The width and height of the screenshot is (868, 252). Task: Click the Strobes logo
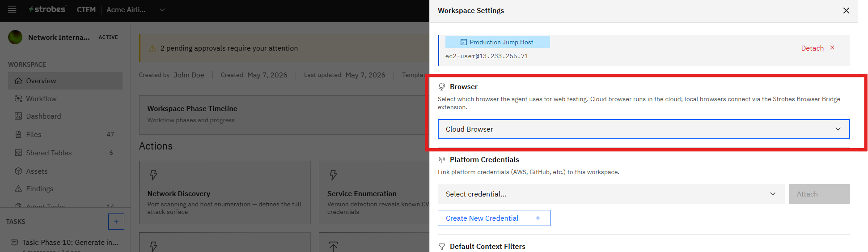click(47, 9)
